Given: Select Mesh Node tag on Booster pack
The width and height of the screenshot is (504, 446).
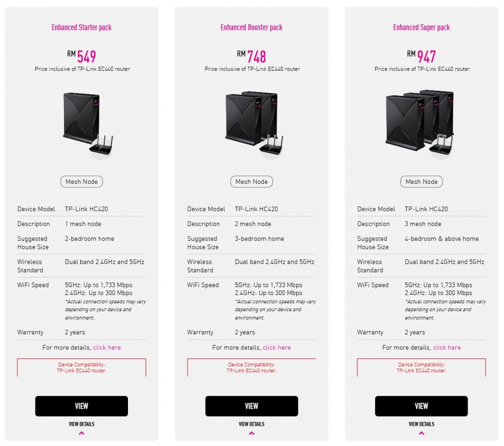Looking at the screenshot, I should [252, 182].
